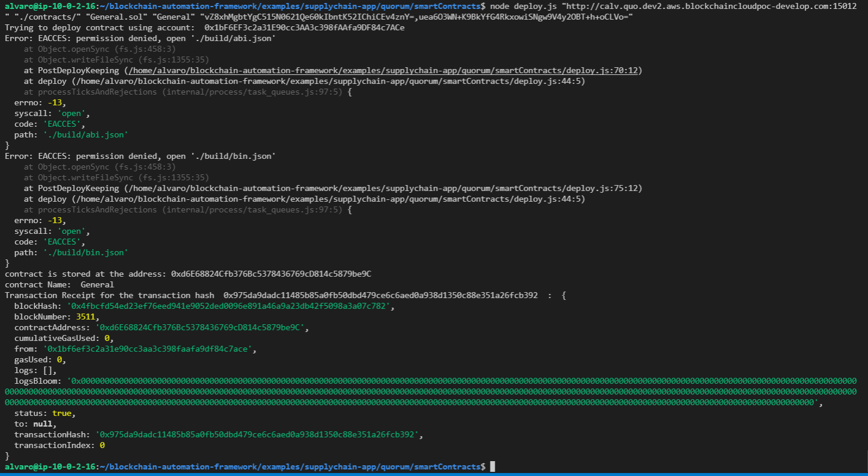Click the first 'at Object.writeFileSync (fs.js:1355:35)' line
Image resolution: width=868 pixels, height=476 pixels.
coord(117,59)
